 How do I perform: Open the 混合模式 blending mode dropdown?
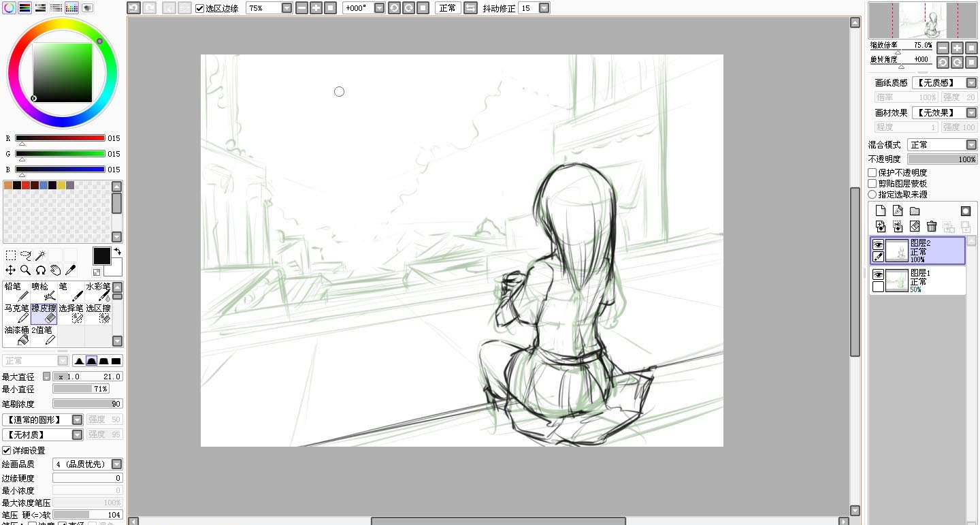(x=971, y=145)
